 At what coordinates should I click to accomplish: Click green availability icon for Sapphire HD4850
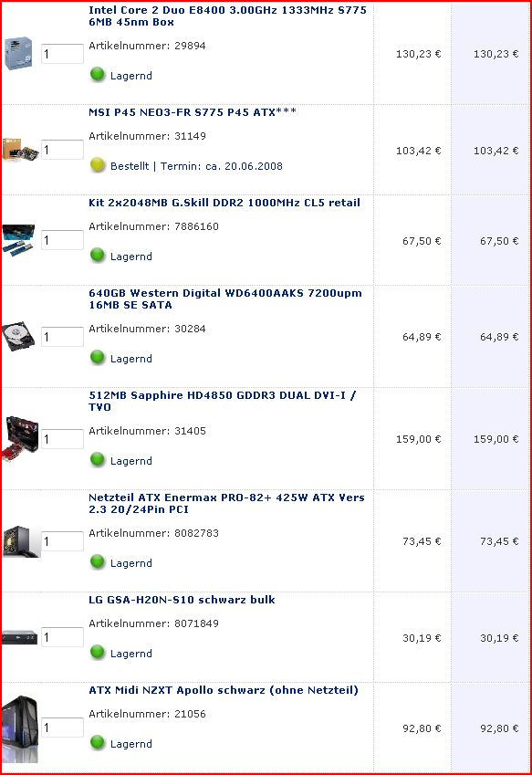(x=98, y=460)
